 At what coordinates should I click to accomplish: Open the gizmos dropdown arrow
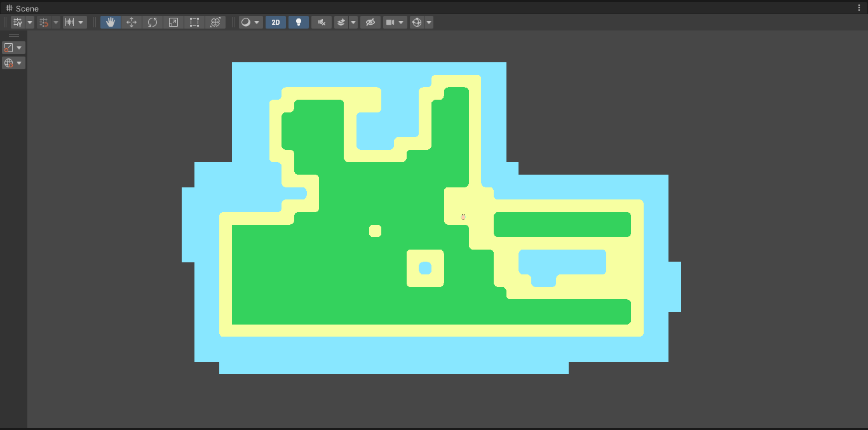tap(428, 22)
